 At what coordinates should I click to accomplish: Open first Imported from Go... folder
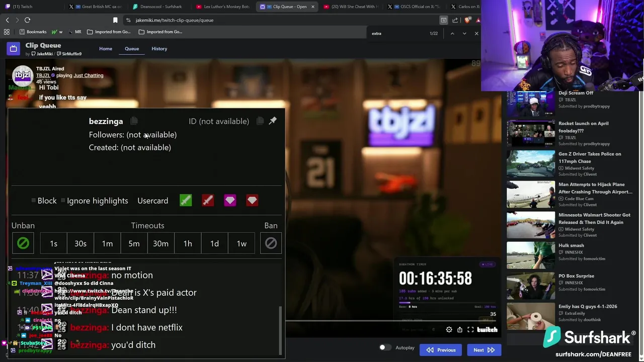click(109, 32)
